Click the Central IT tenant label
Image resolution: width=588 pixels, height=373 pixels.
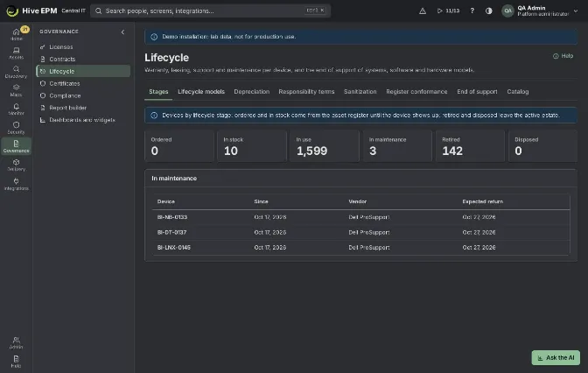coord(73,11)
